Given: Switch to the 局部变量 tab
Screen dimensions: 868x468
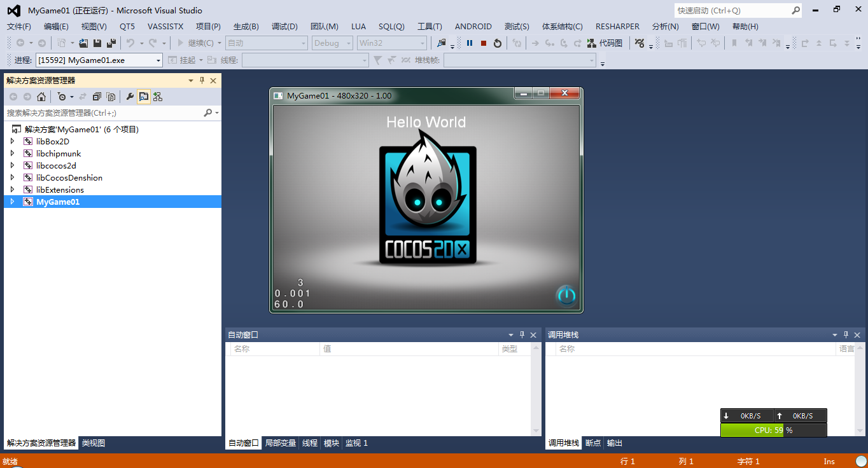Looking at the screenshot, I should 281,443.
